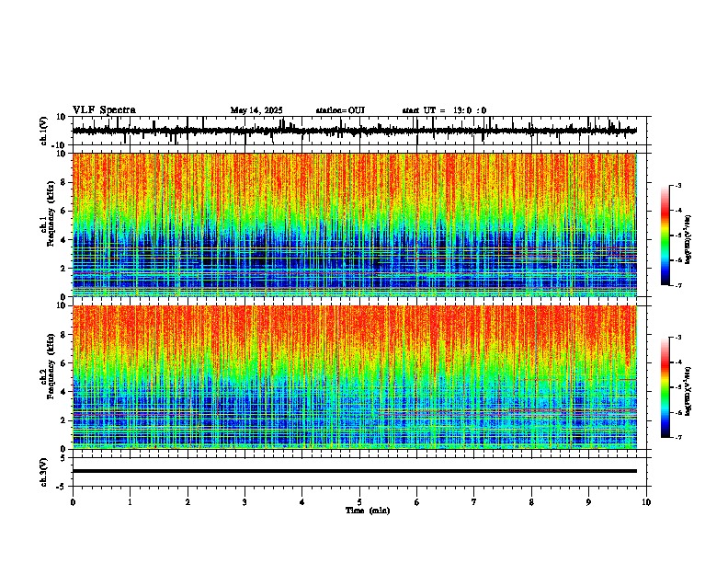The image size is (728, 563).
Task: Click the ch.3 flat voltage trace panel
Action: pyautogui.click(x=359, y=472)
